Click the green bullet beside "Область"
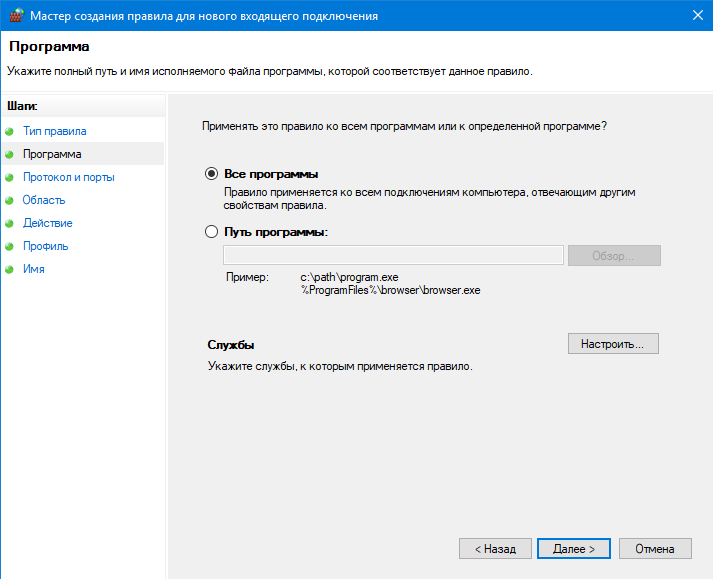The image size is (713, 579). (10, 200)
